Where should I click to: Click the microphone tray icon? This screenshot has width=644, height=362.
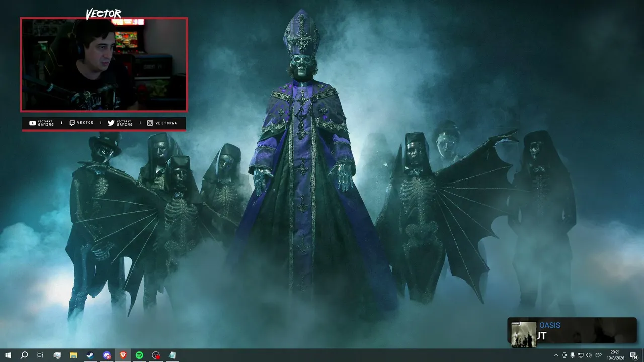(573, 355)
